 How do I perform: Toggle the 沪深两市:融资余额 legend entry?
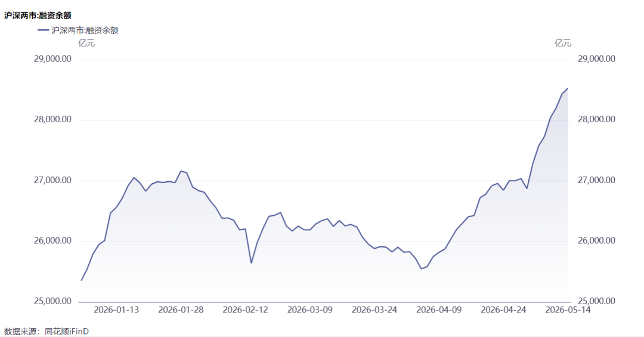[78, 30]
